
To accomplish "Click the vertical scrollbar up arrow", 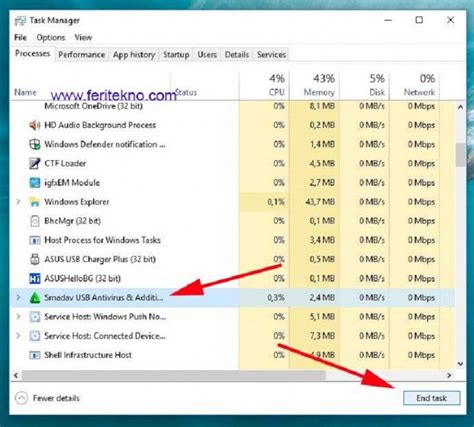I will click(x=460, y=107).
